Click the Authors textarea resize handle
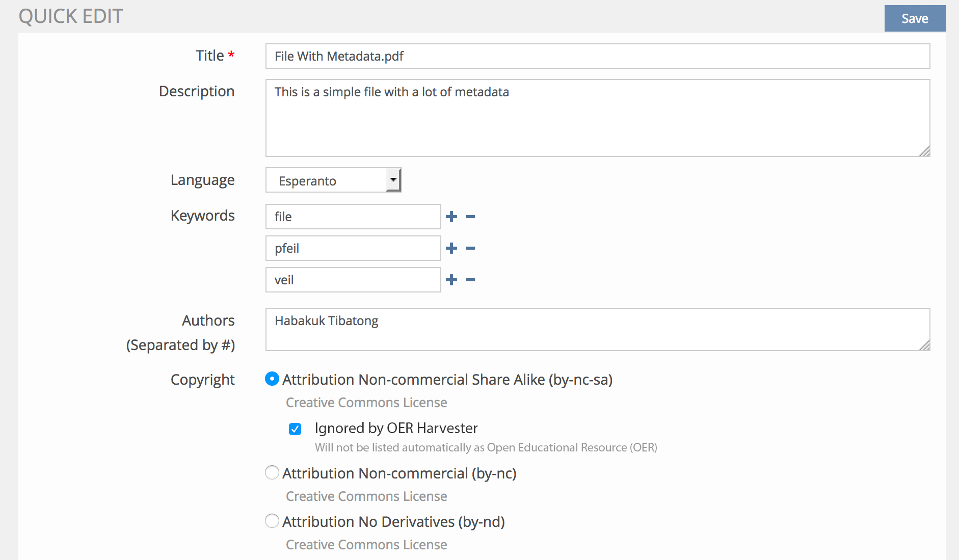This screenshot has height=560, width=959. pos(924,345)
